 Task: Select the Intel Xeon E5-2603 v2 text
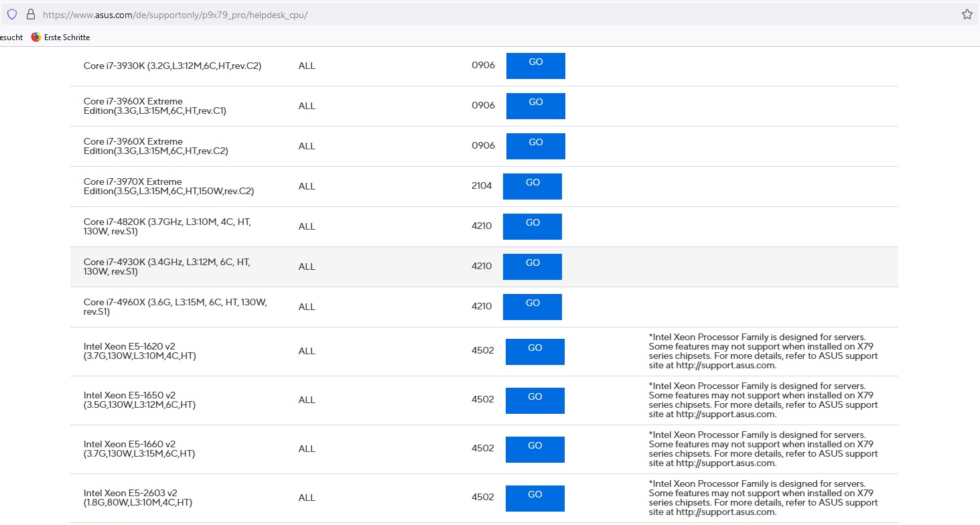pyautogui.click(x=139, y=498)
